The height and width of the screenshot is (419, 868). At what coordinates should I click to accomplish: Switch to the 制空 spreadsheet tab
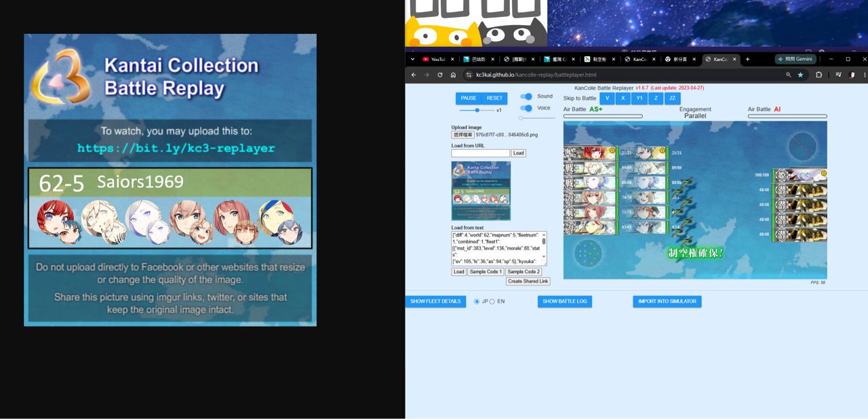(599, 59)
